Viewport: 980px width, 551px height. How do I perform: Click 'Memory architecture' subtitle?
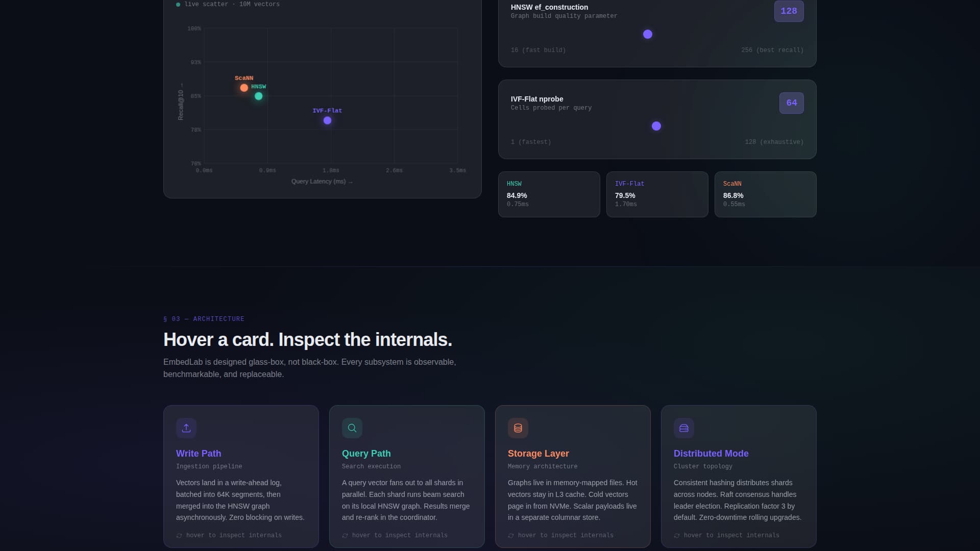coord(543,466)
